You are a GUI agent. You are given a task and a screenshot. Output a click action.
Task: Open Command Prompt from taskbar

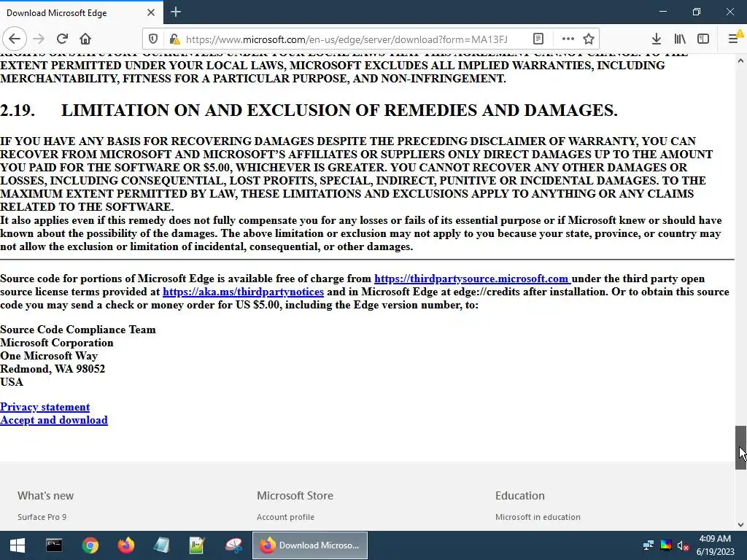click(x=54, y=545)
